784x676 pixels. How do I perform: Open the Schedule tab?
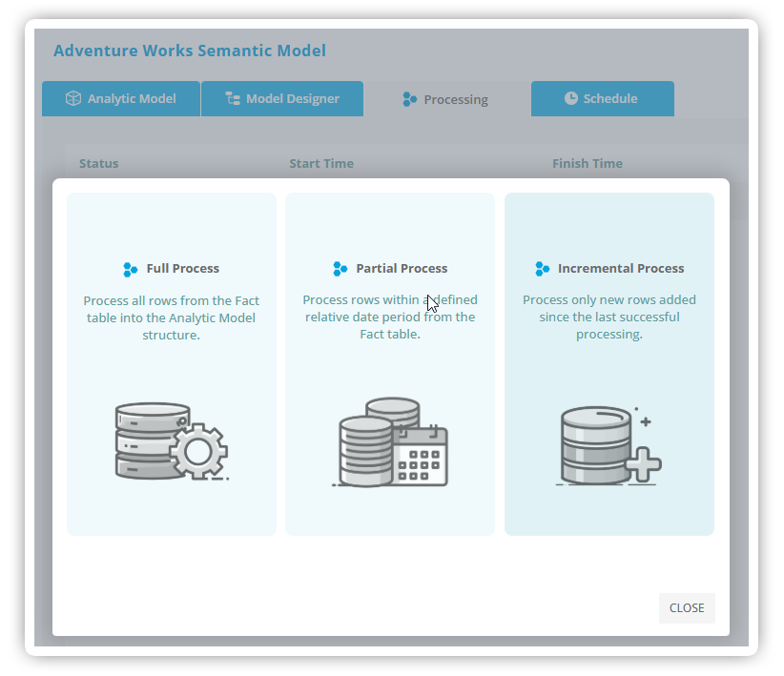[603, 98]
